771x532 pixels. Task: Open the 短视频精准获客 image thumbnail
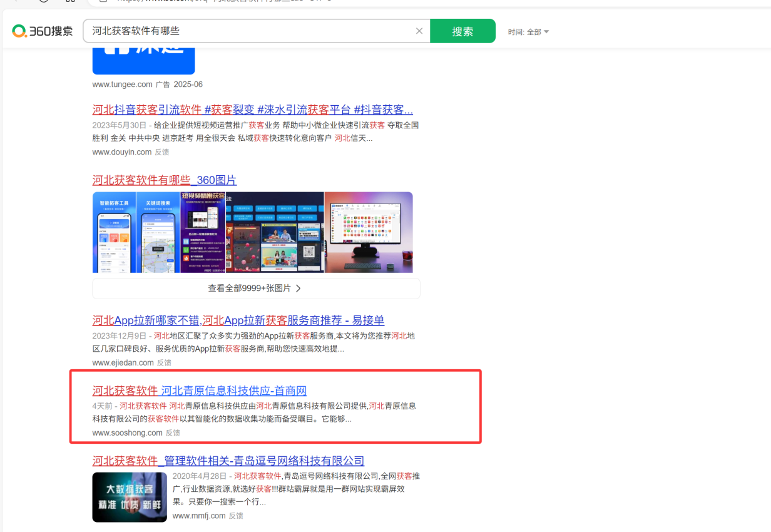pyautogui.click(x=202, y=232)
